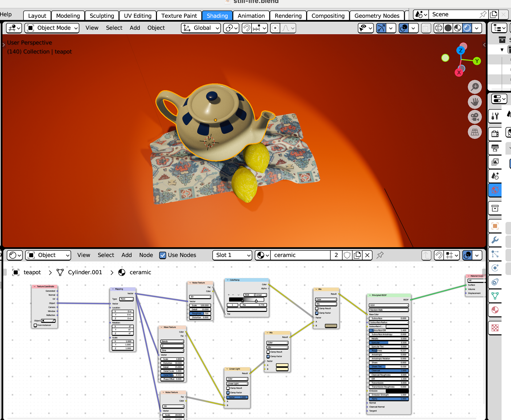Click teapot in the node editor breadcrumb
This screenshot has height=420, width=511.
[x=32, y=272]
